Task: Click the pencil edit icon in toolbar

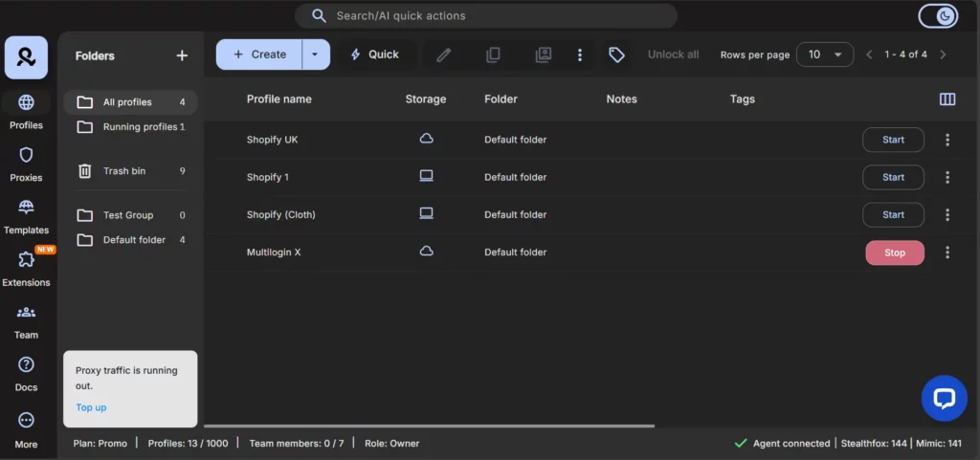Action: 443,55
